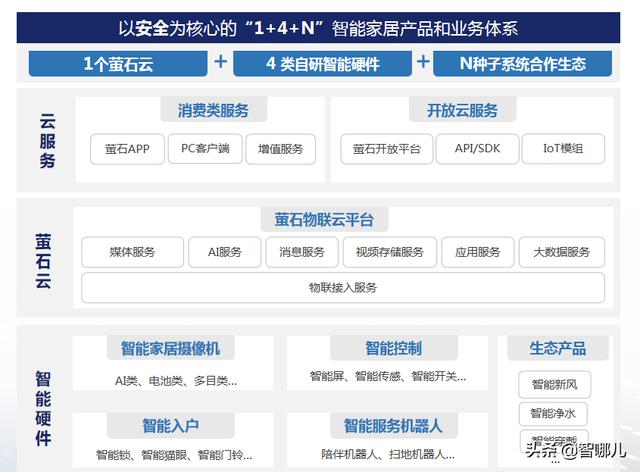The height and width of the screenshot is (472, 640).
Task: Click the text AI类、电池类、多目类
Action: click(176, 381)
